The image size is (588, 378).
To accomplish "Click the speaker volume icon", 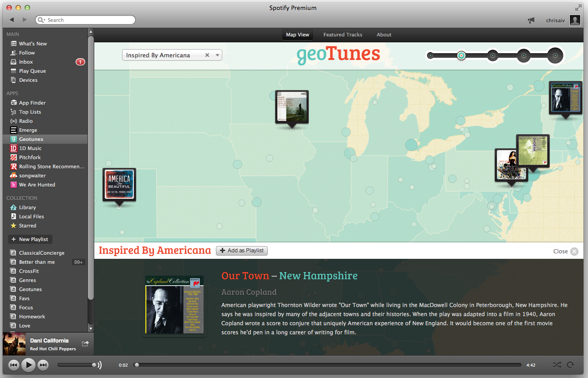I will pos(99,365).
